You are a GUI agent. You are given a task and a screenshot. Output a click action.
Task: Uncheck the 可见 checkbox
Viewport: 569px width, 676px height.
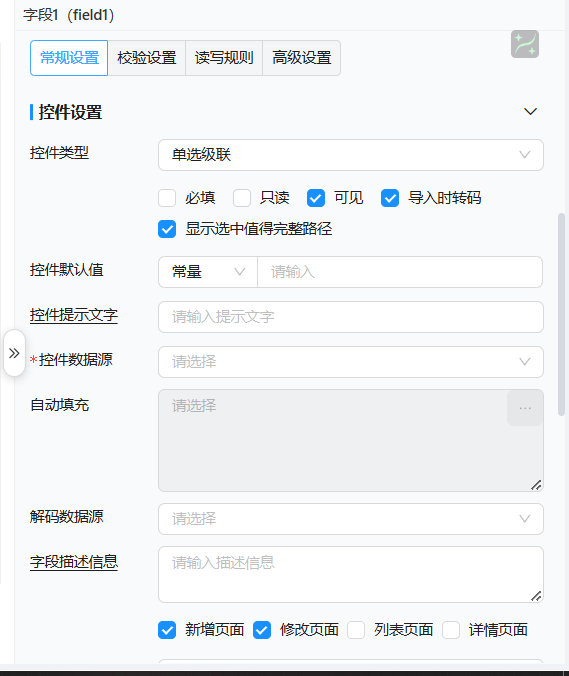316,198
